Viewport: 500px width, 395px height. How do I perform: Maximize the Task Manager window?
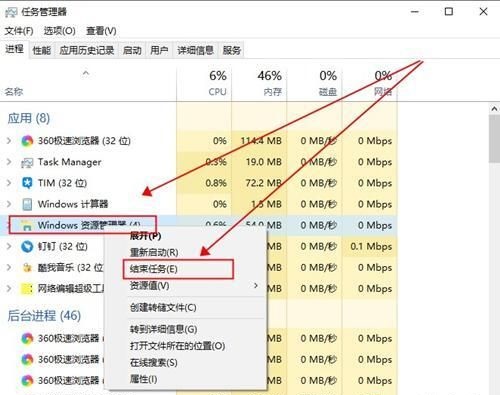tap(449, 12)
